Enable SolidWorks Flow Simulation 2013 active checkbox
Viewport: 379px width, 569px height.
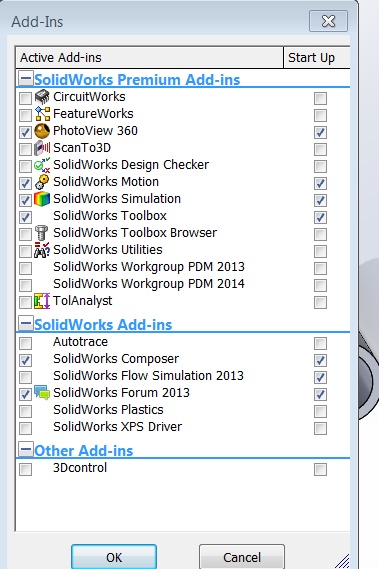click(25, 377)
